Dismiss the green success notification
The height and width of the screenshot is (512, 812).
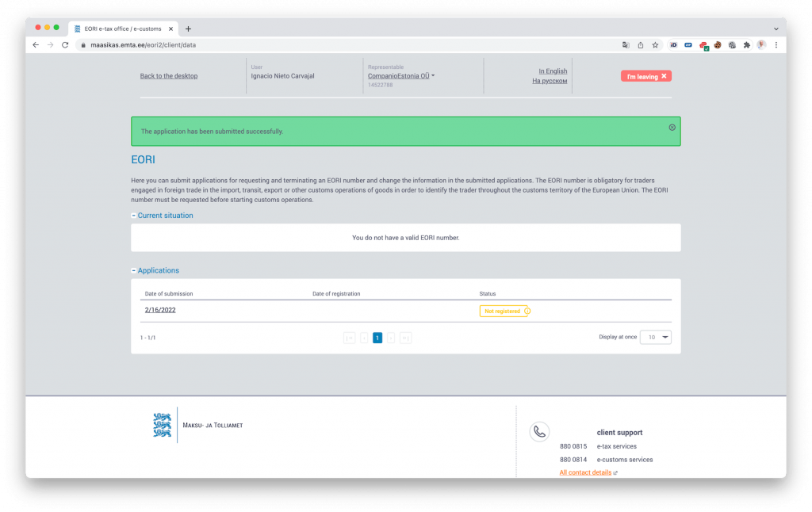tap(672, 127)
